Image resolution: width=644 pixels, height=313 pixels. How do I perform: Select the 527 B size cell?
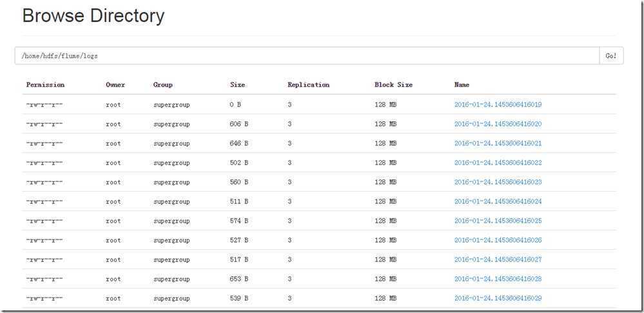coord(239,240)
